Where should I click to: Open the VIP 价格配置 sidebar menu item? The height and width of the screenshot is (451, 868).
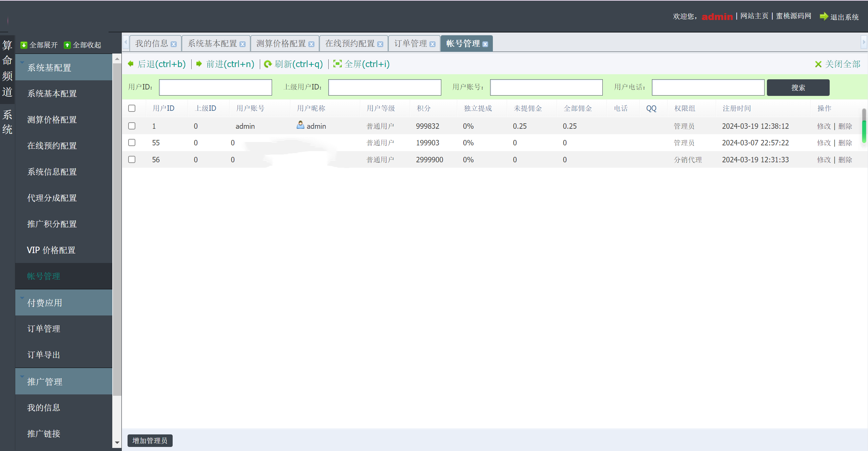pos(51,250)
